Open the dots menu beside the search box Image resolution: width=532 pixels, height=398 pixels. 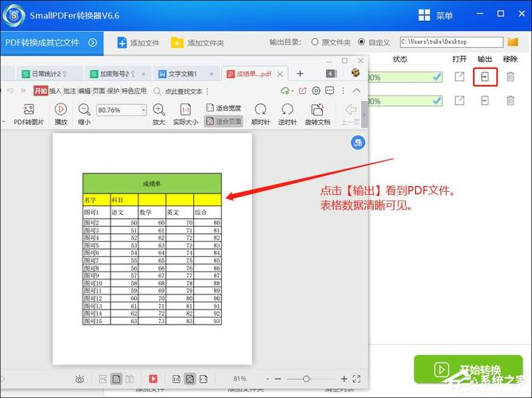coord(207,91)
